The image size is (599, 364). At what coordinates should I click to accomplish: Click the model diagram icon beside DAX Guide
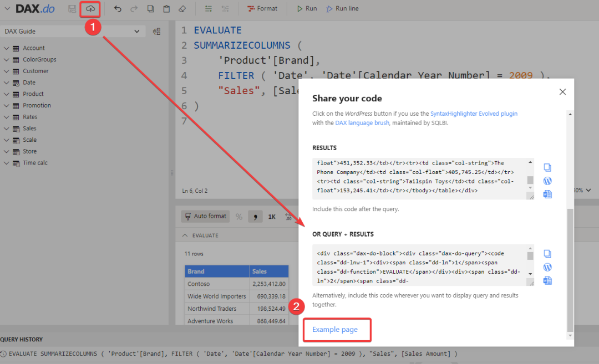coord(156,31)
